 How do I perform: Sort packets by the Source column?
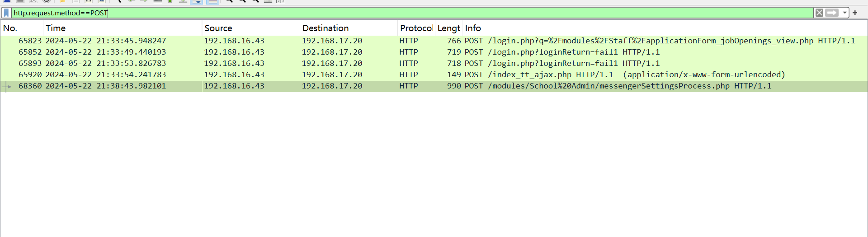pos(218,28)
